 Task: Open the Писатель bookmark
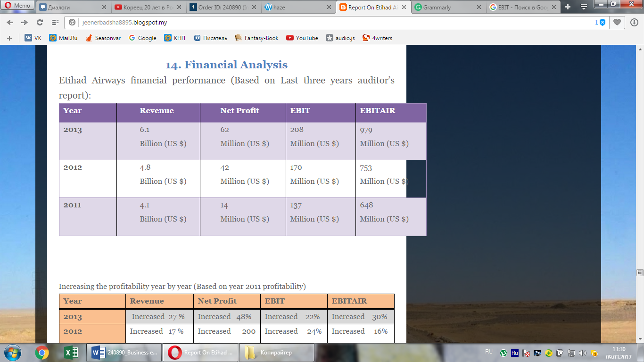pos(210,38)
